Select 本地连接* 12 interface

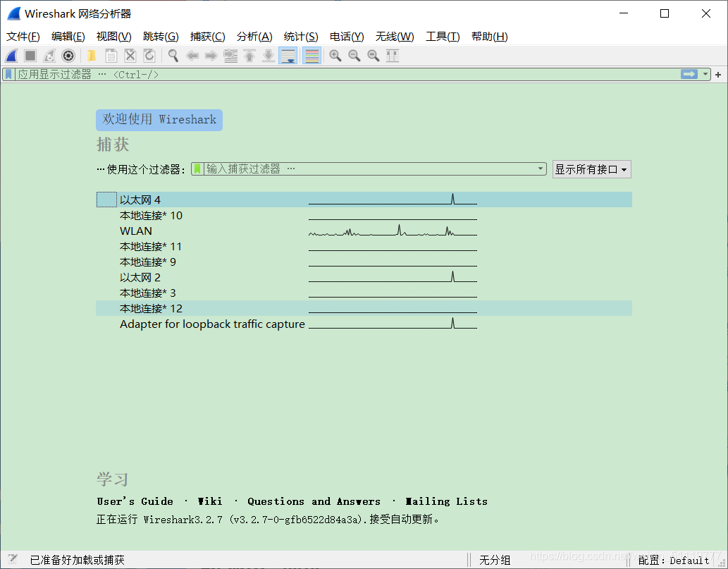(364, 308)
